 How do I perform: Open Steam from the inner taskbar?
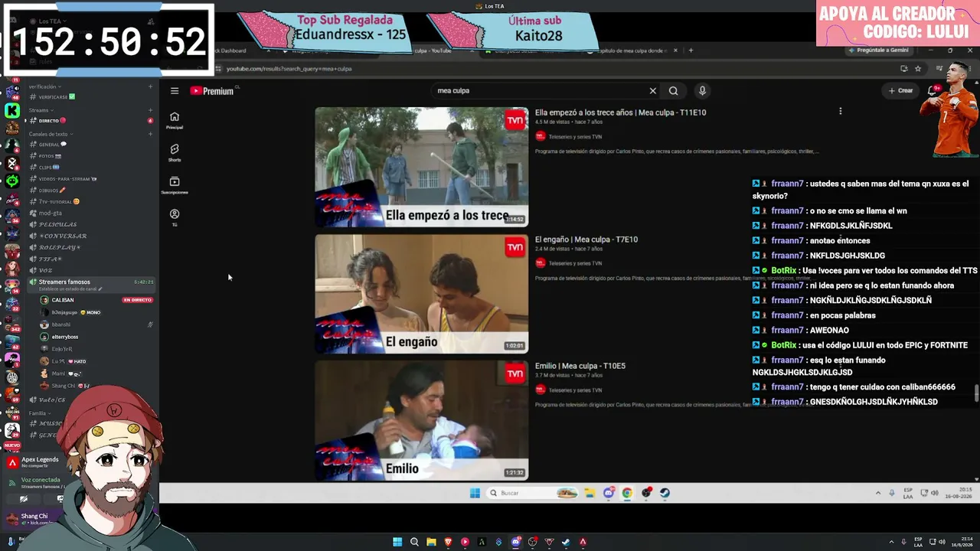665,494
